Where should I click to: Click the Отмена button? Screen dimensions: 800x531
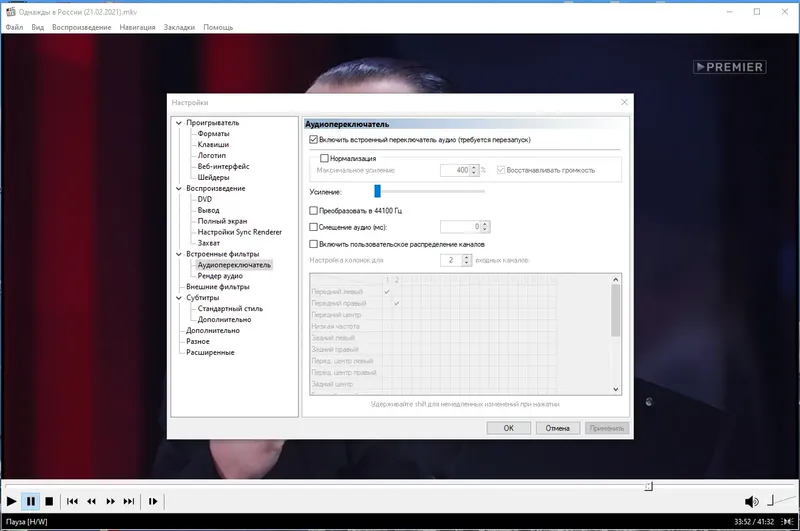coord(558,428)
